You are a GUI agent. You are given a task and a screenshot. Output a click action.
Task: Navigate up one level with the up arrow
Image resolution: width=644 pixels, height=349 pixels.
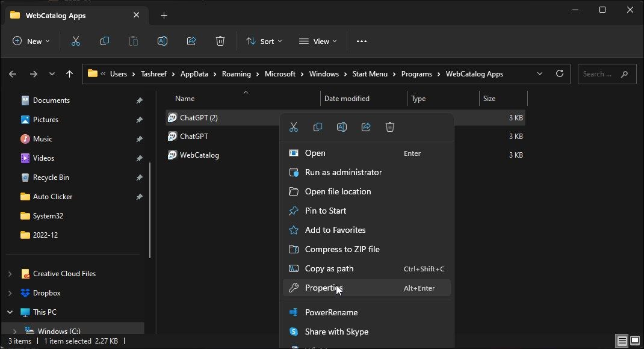click(69, 74)
